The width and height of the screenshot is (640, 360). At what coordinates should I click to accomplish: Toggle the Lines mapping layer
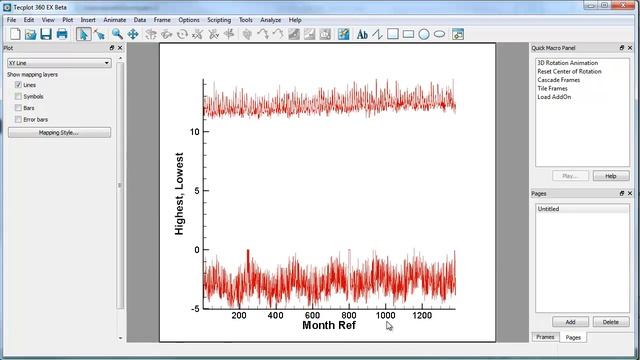[18, 85]
